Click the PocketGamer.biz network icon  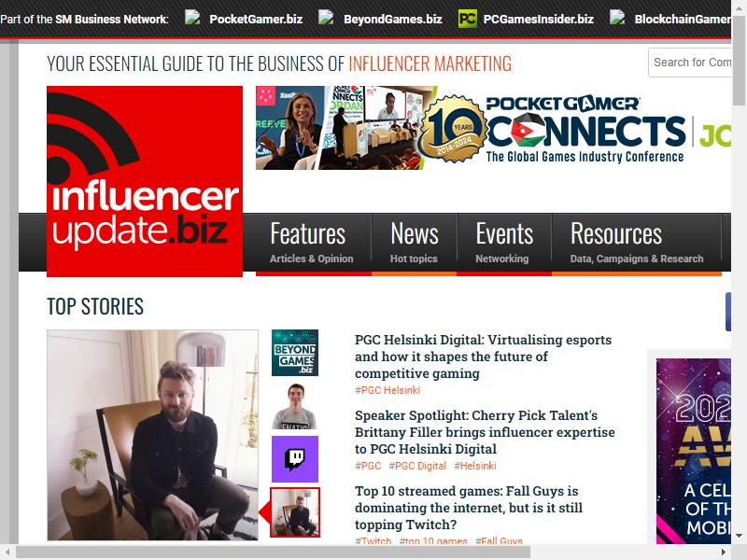[192, 18]
